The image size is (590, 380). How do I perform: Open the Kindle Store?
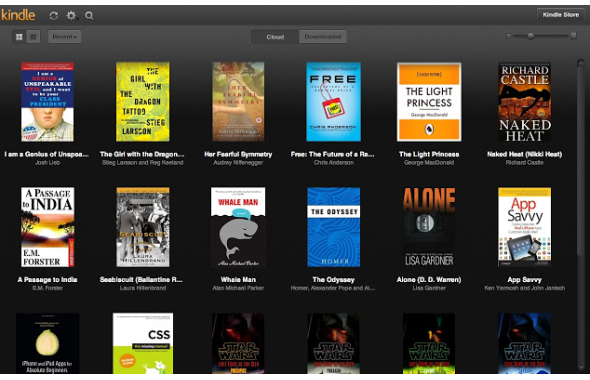tap(561, 15)
